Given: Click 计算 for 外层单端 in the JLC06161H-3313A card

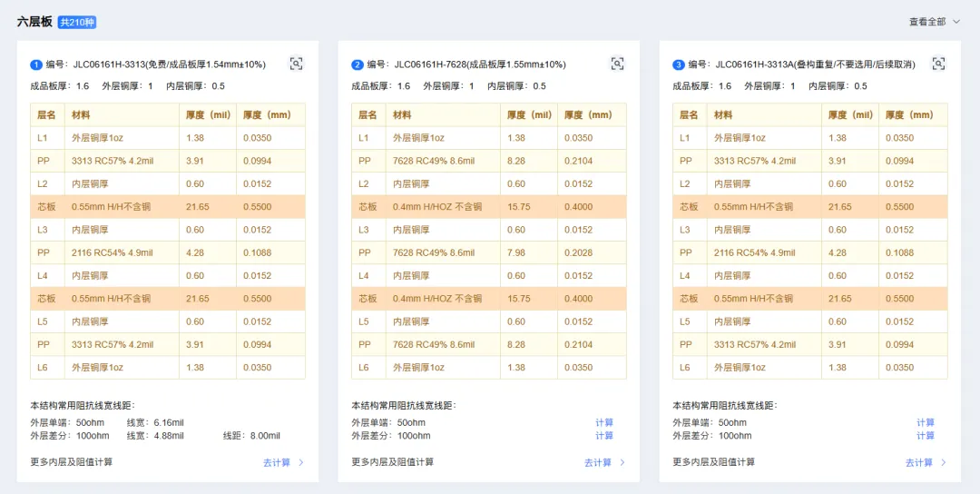Looking at the screenshot, I should [926, 422].
